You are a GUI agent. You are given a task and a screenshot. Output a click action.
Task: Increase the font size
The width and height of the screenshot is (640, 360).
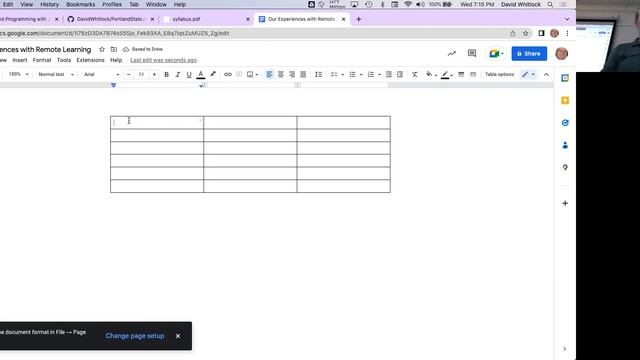pos(154,74)
